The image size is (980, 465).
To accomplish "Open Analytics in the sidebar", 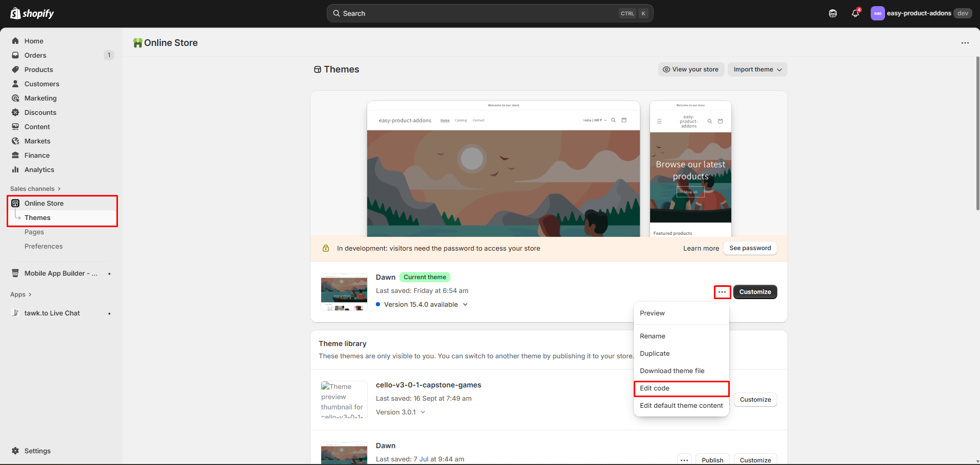I will (39, 169).
